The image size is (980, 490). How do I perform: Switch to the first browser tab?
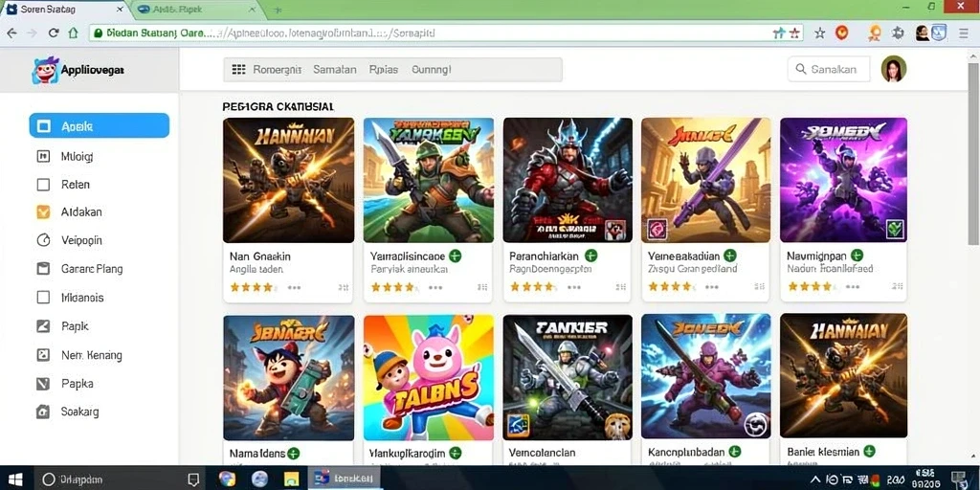(66, 10)
